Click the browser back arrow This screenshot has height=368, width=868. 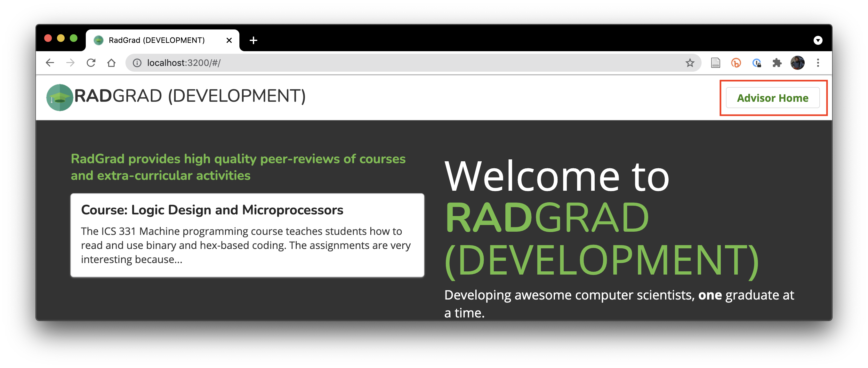click(50, 63)
